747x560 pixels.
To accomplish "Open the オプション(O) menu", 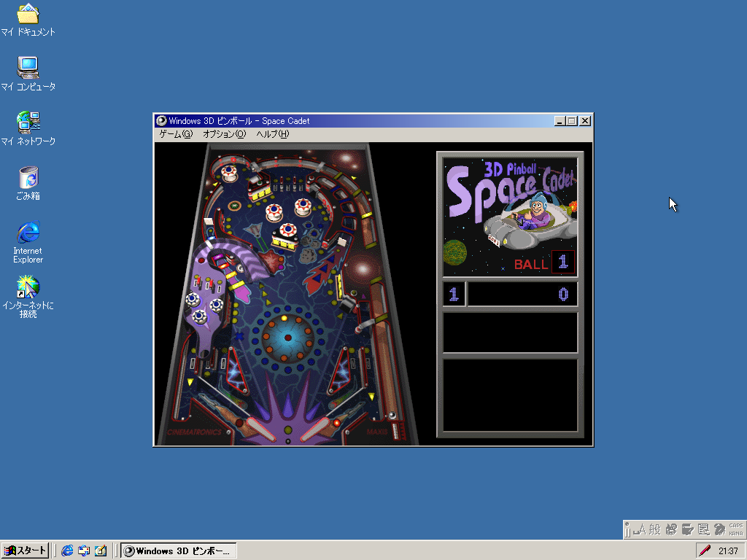I will point(225,134).
